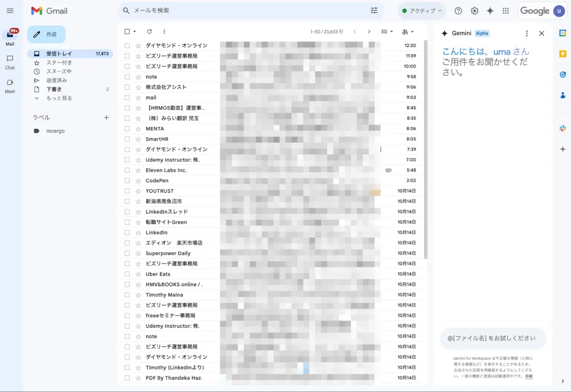This screenshot has width=571, height=392.
Task: Open the 下書き folder
Action: click(70, 89)
